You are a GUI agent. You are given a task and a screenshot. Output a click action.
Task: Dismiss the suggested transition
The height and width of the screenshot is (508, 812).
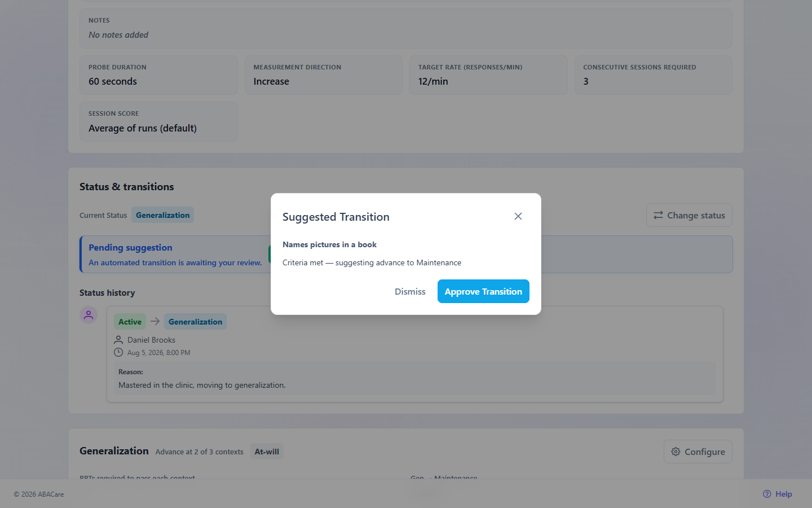point(410,291)
